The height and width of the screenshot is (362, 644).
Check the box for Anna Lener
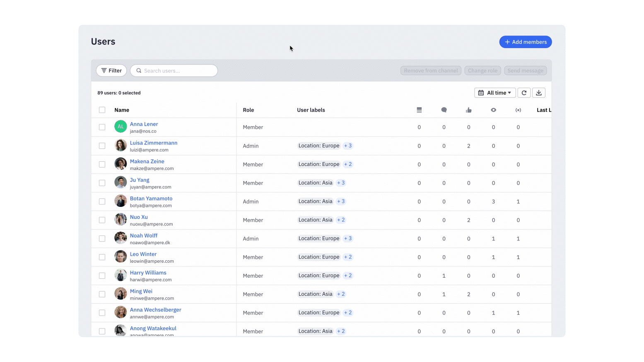tap(102, 127)
